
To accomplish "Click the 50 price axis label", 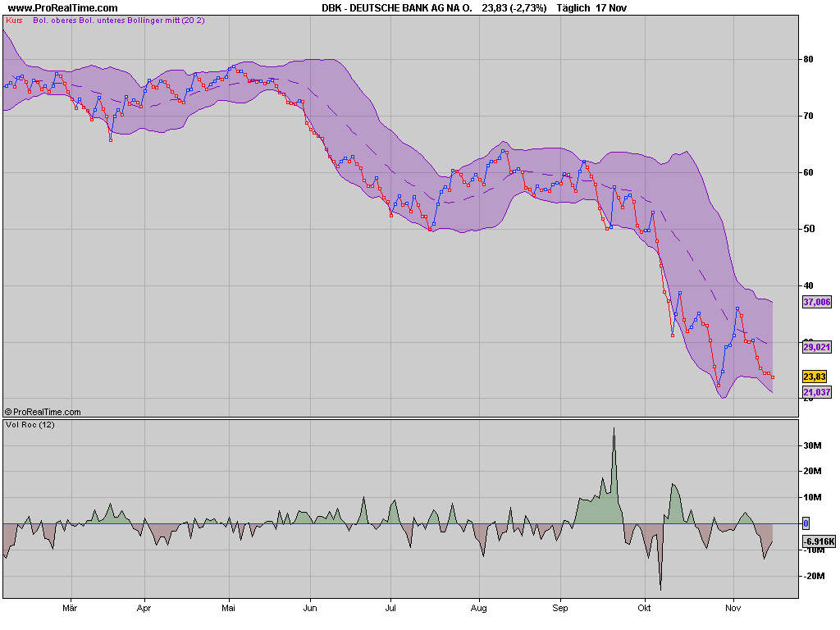I will click(808, 229).
